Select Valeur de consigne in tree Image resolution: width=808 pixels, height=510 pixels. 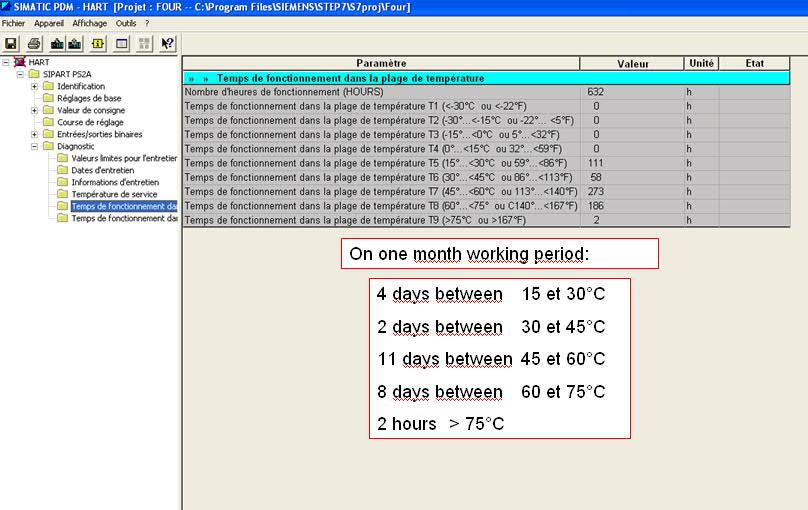(x=91, y=110)
